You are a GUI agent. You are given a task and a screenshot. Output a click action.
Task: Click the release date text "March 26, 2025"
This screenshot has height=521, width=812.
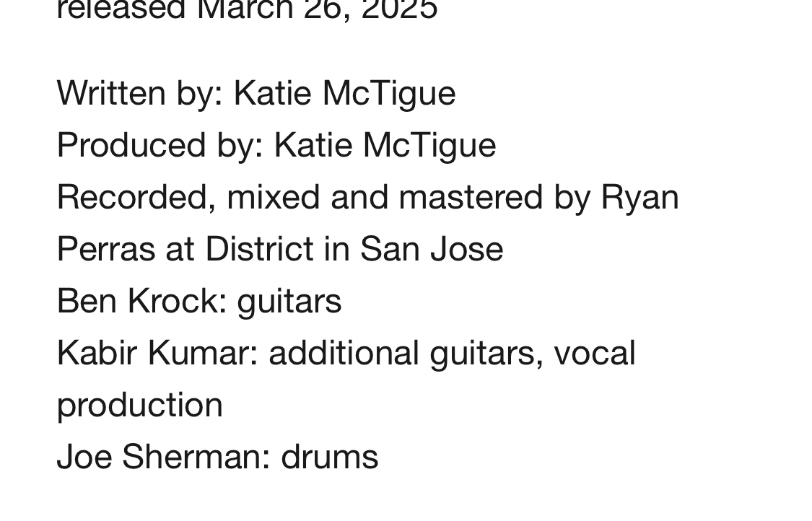317,10
